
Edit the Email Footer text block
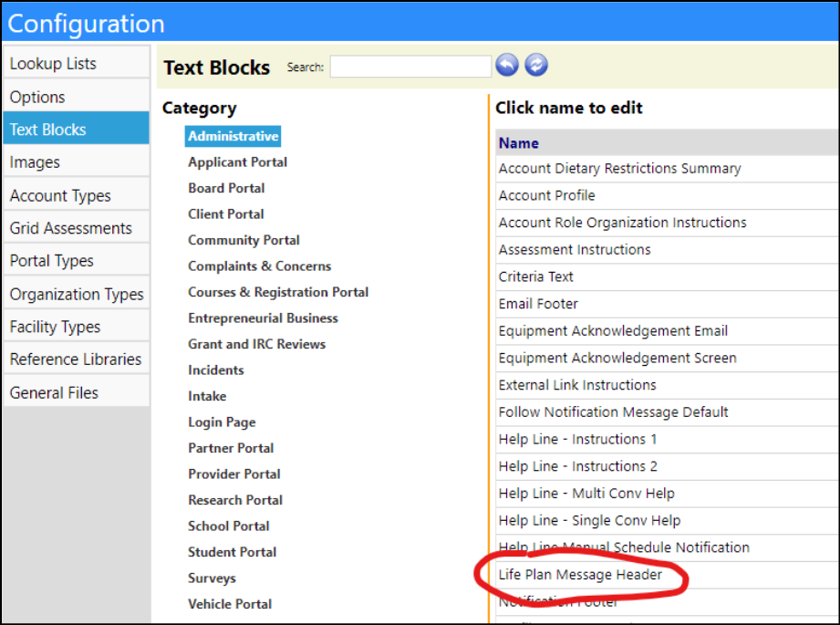tap(538, 304)
